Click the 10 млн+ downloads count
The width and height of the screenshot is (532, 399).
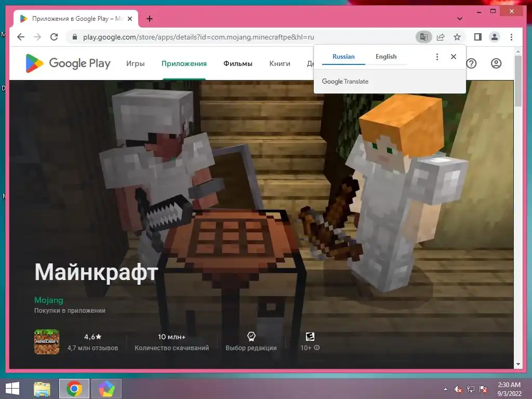click(x=171, y=337)
